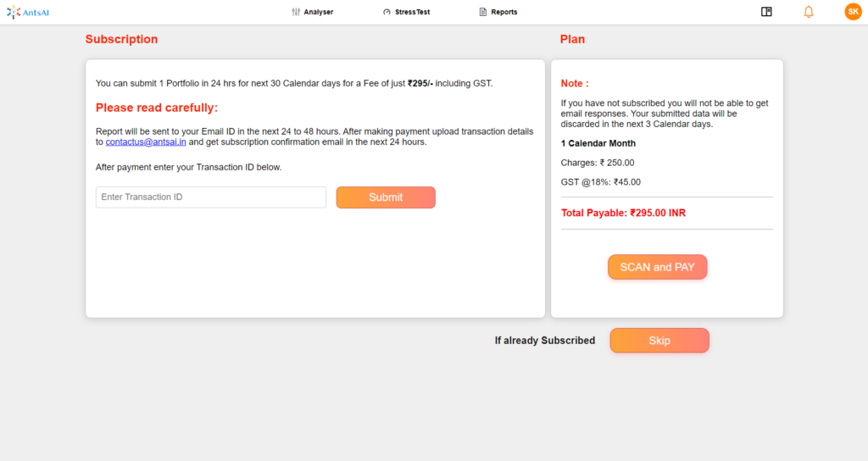Screen dimensions: 868x461
Task: Open the panel layout icon
Action: 766,12
